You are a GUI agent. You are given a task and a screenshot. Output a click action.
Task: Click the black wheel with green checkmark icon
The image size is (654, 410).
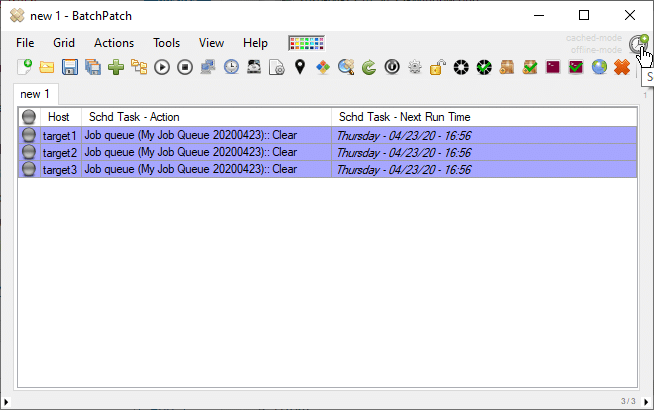(x=484, y=67)
